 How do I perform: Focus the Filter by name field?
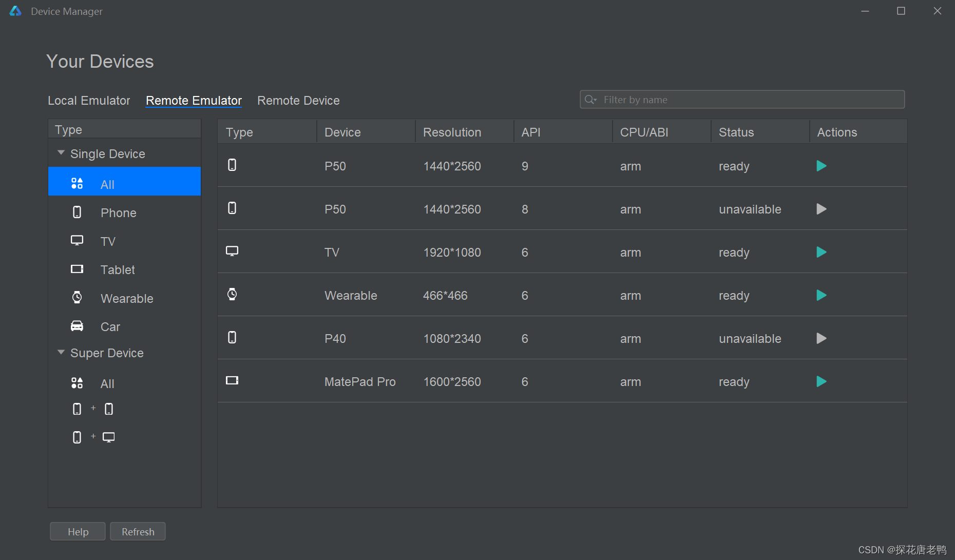point(742,100)
